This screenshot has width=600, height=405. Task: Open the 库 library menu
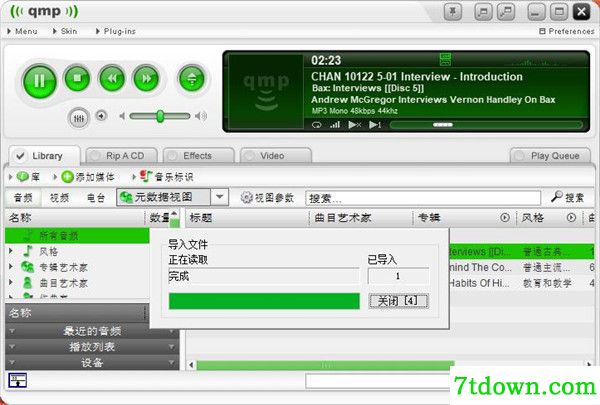pos(24,177)
